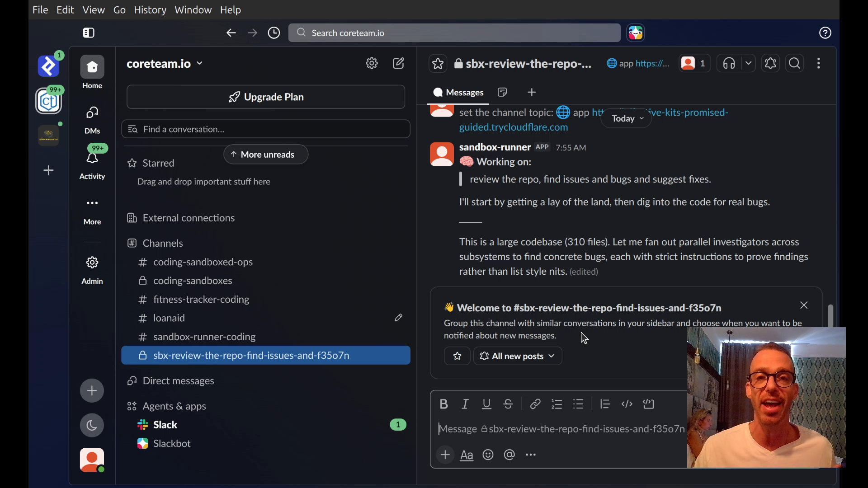Open the Edit menu
868x488 pixels.
click(66, 10)
